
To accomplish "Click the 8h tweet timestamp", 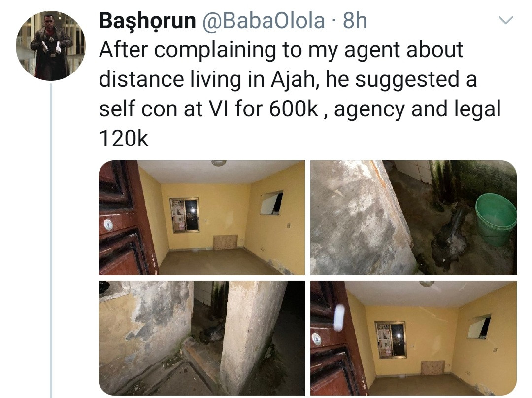I will pos(355,20).
